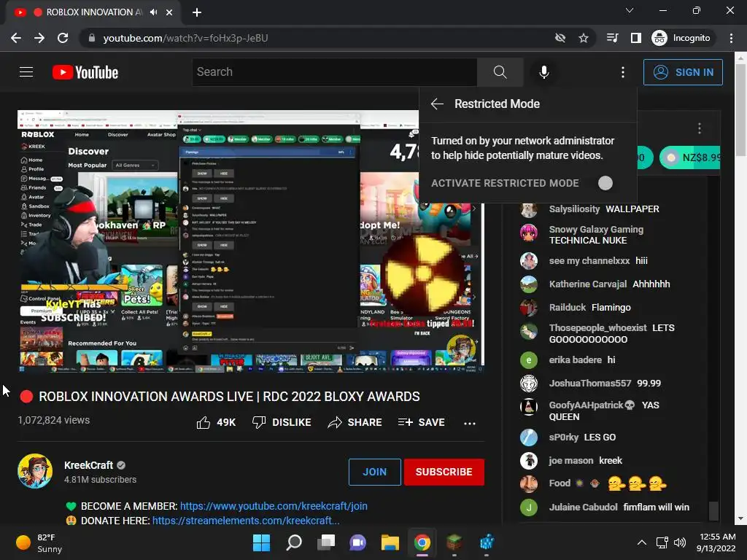This screenshot has width=747, height=560.
Task: Click Julaine Cabudol chat message
Action: click(x=619, y=507)
